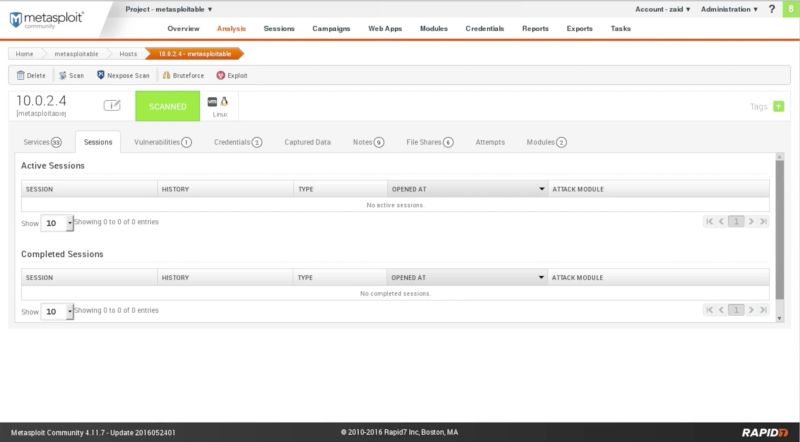Sort Active Sessions by History column
The width and height of the screenshot is (800, 442).
(226, 189)
